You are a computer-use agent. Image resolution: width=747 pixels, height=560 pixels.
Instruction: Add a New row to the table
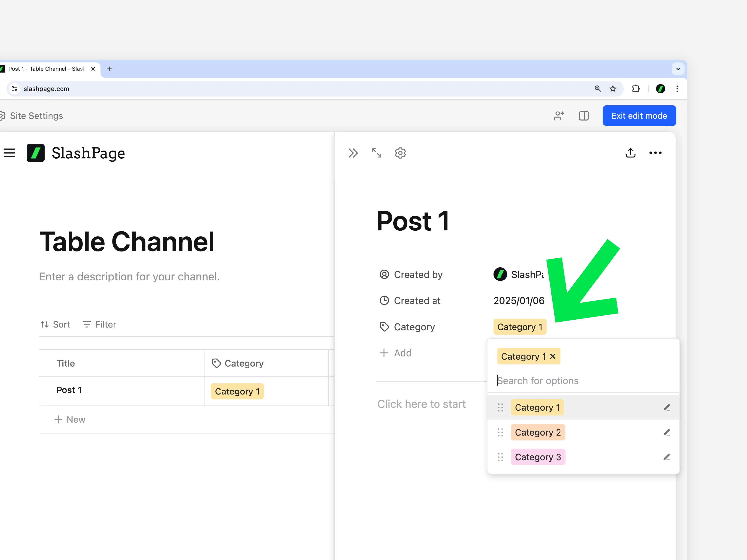tap(70, 419)
